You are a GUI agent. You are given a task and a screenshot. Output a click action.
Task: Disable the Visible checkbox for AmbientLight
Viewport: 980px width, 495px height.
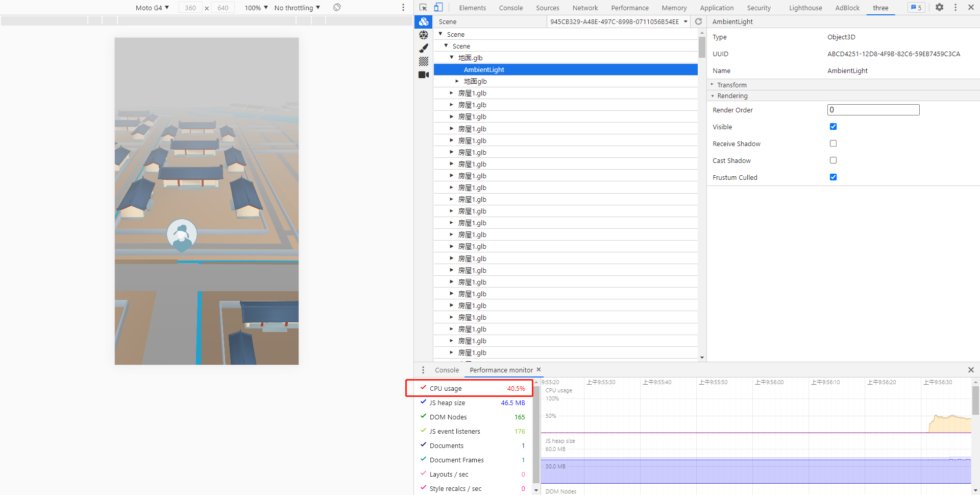(x=833, y=126)
